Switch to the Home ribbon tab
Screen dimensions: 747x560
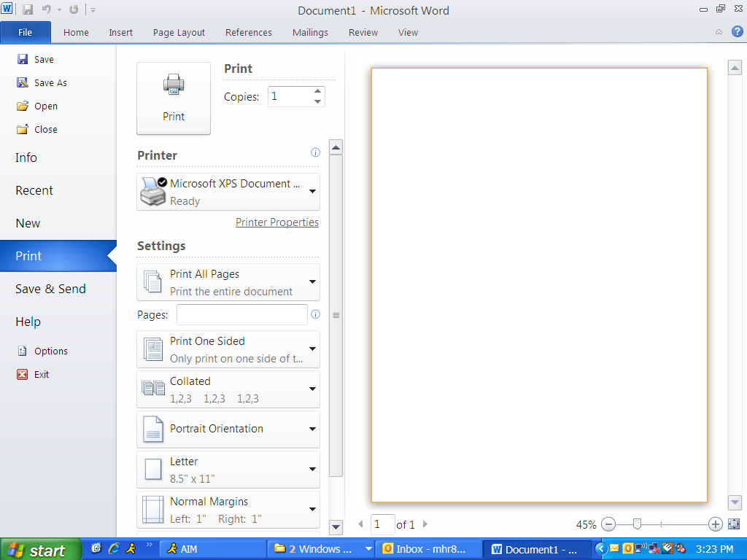coord(76,32)
